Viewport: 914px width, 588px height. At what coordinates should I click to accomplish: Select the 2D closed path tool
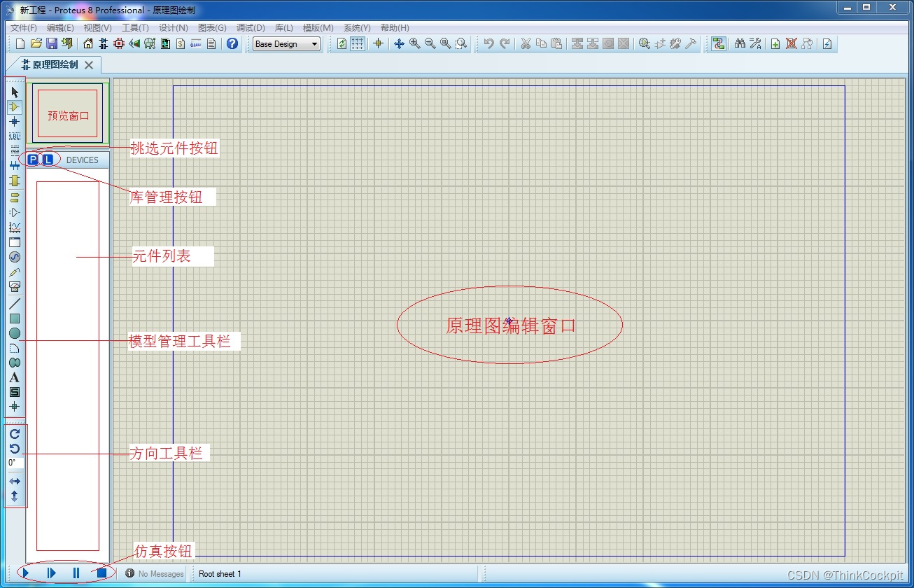[15, 363]
